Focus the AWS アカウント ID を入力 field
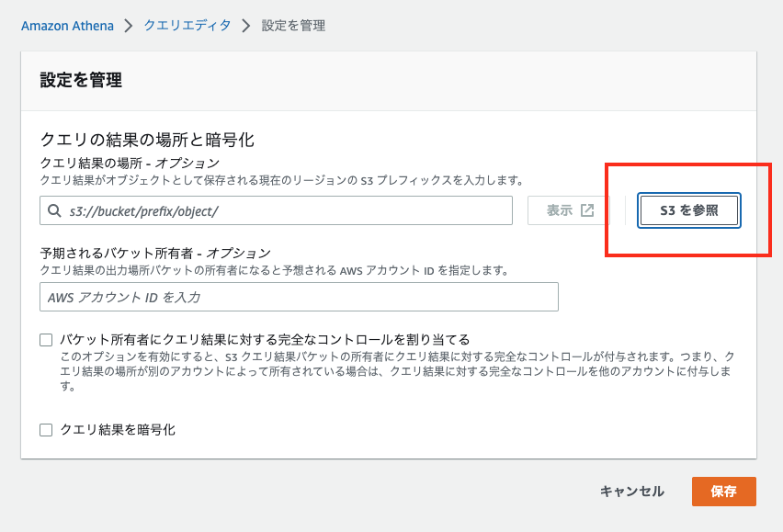Image resolution: width=783 pixels, height=532 pixels. tap(299, 297)
